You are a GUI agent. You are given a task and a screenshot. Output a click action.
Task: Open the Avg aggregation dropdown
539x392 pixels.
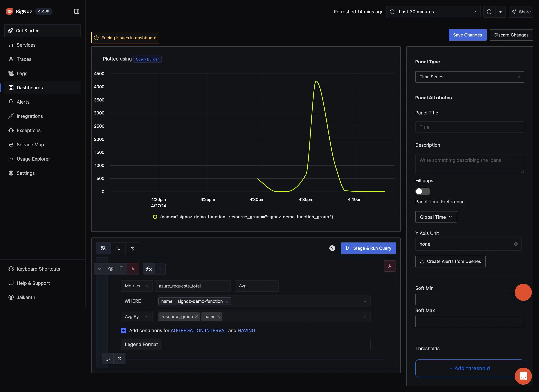257,286
